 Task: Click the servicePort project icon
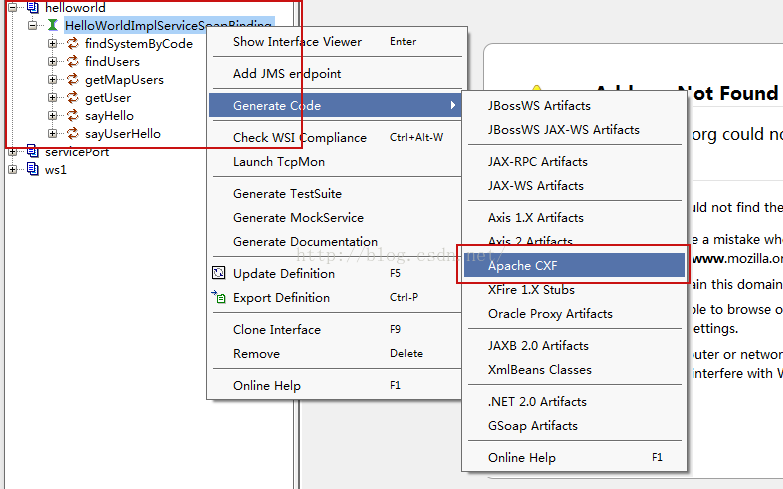[x=33, y=151]
